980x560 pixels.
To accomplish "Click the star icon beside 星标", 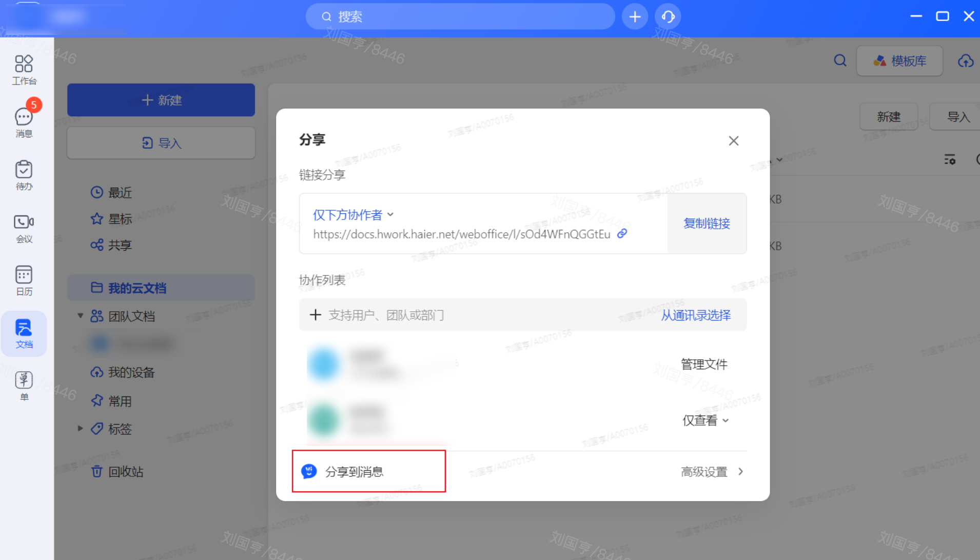I will (x=96, y=219).
